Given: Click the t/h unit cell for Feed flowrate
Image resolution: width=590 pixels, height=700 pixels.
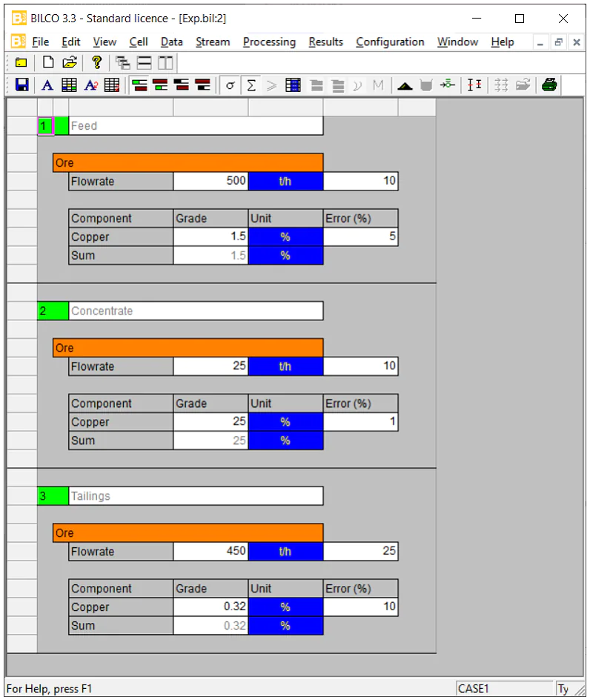Looking at the screenshot, I should coord(285,181).
